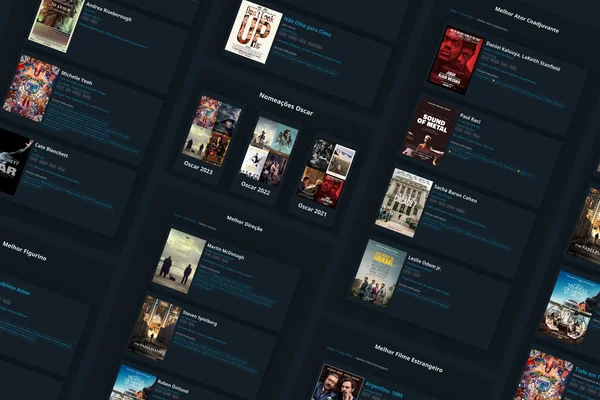Open the poster beside Martin McDonagh
This screenshot has width=600, height=400.
click(179, 259)
